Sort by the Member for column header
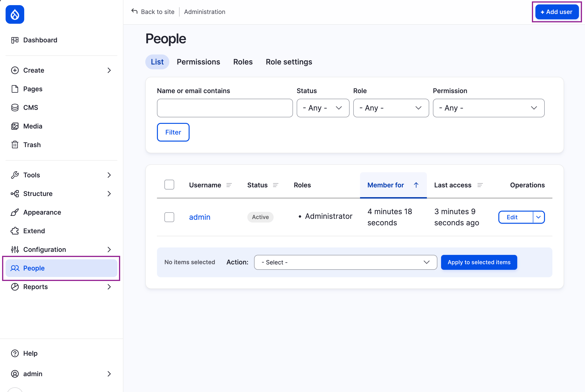The height and width of the screenshot is (392, 585). [x=393, y=185]
